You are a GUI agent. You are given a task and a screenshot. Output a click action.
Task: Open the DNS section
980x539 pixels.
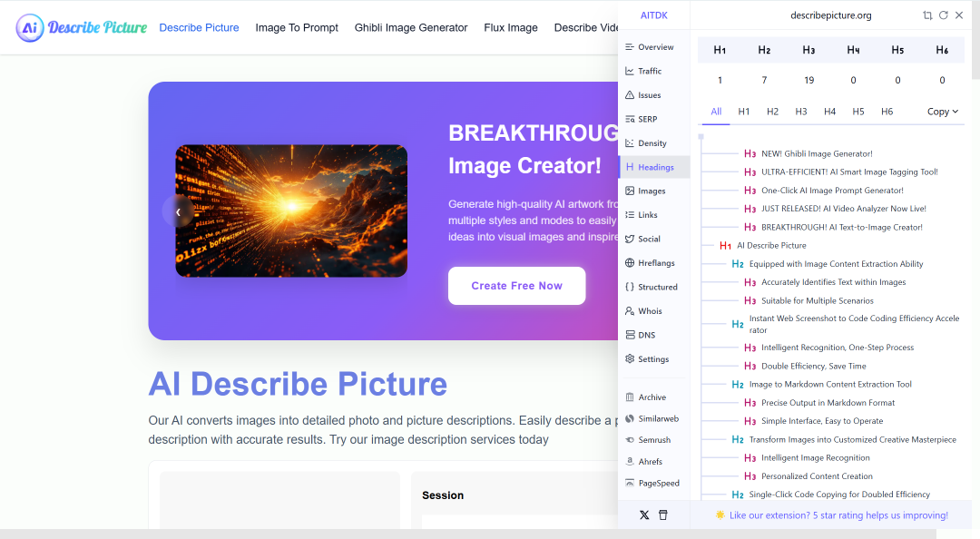653,335
